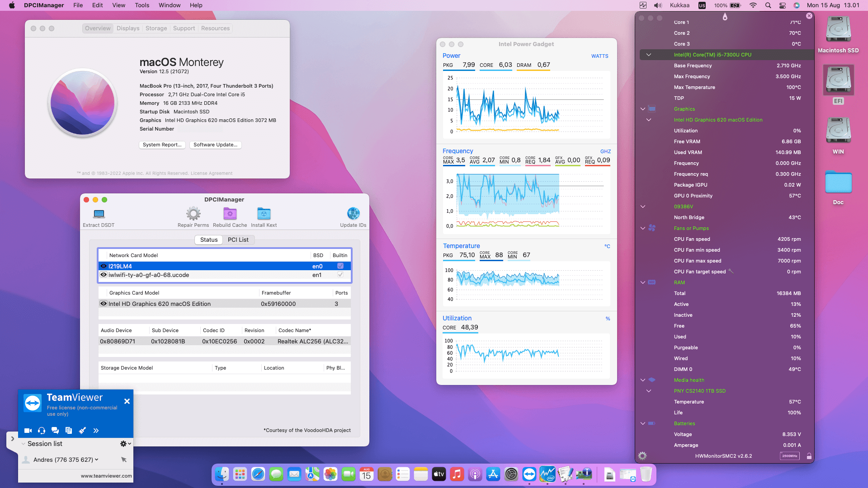Open the Displays tab in About window
This screenshot has width=868, height=488.
click(x=128, y=28)
